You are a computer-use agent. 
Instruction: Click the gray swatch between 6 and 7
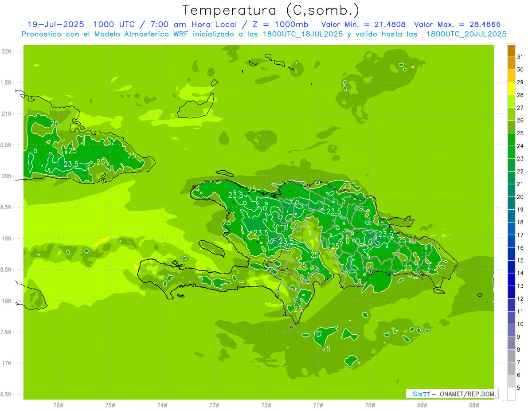pyautogui.click(x=511, y=369)
